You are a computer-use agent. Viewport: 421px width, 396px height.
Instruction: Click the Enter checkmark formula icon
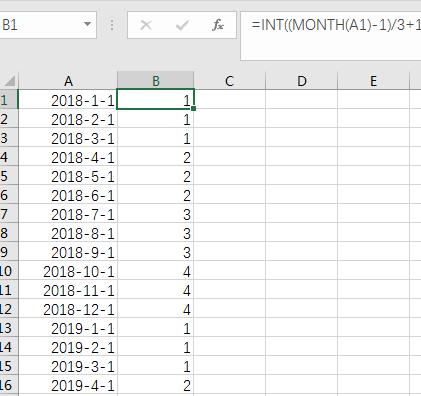[x=182, y=25]
